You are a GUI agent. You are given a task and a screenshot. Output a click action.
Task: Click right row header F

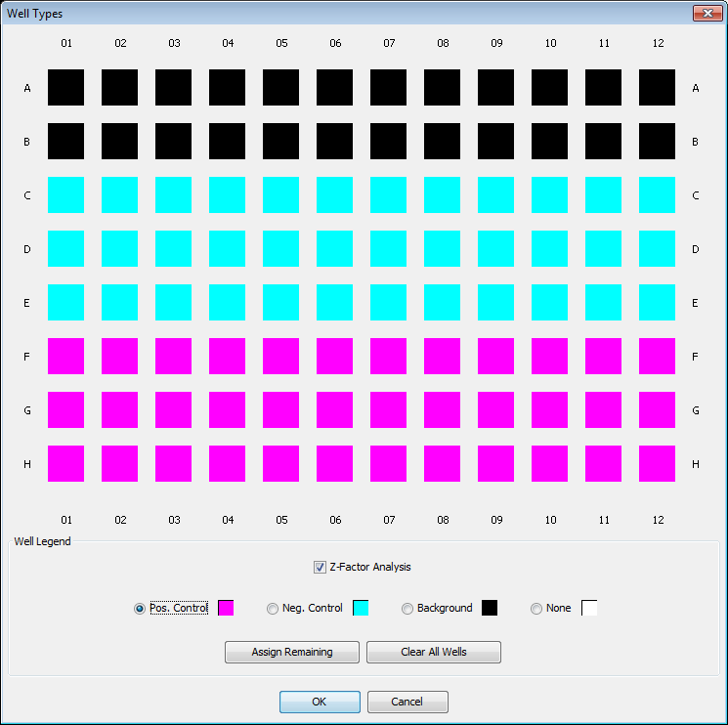pos(695,357)
